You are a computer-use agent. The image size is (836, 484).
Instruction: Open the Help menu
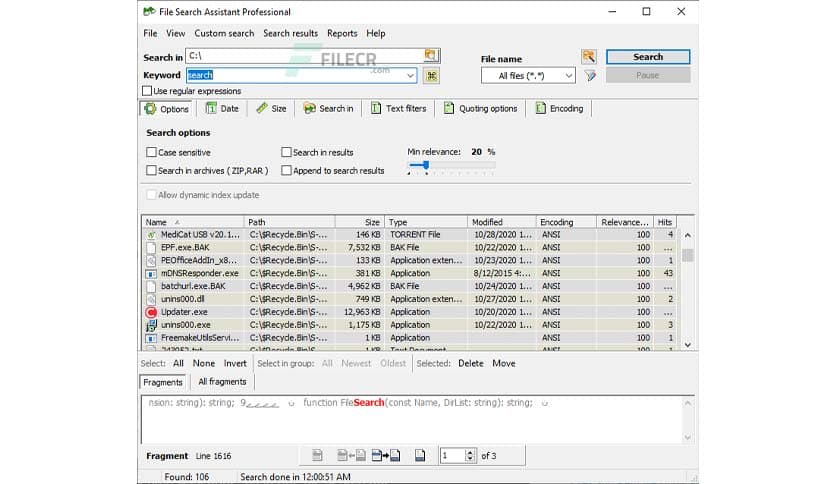point(375,33)
